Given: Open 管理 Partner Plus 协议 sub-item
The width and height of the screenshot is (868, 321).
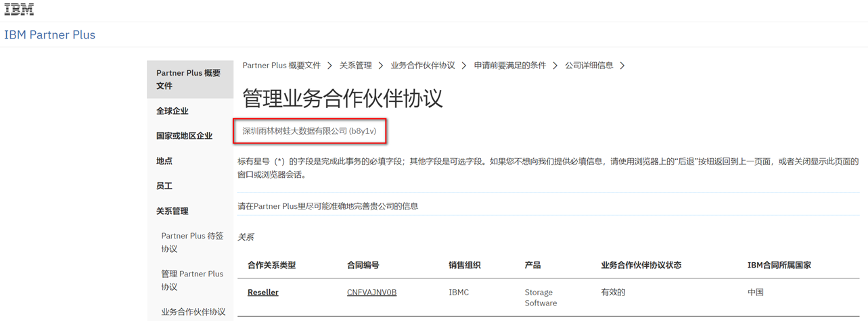Looking at the screenshot, I should click(192, 280).
